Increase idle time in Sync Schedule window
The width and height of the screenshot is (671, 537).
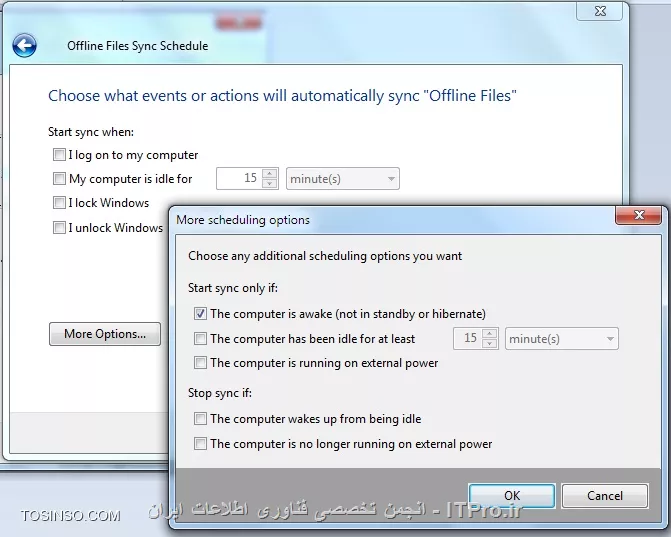(x=269, y=174)
